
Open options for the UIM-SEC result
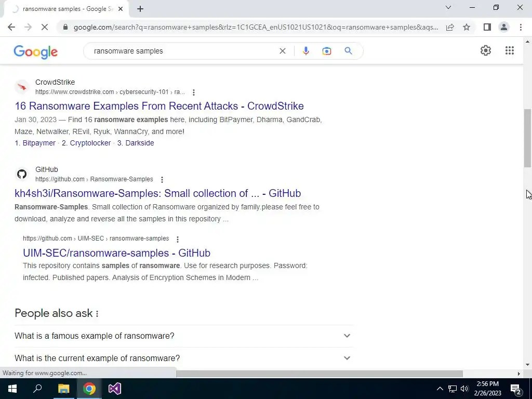click(178, 239)
